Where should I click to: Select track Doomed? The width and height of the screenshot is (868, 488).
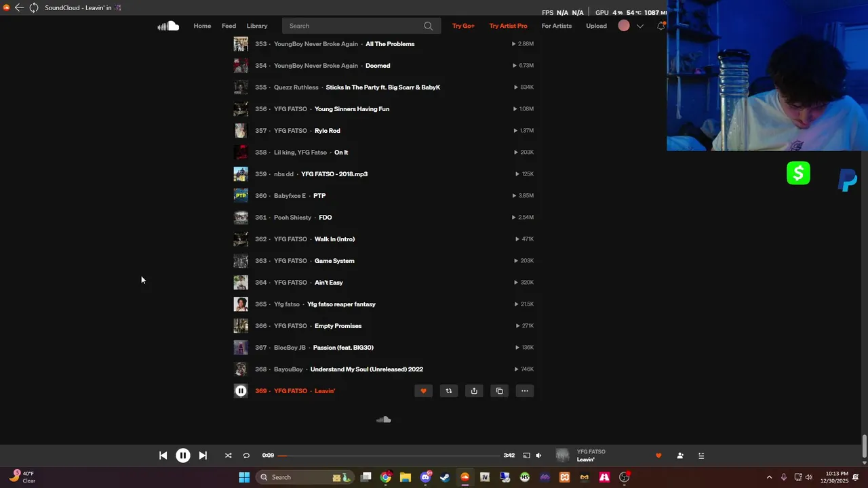378,66
